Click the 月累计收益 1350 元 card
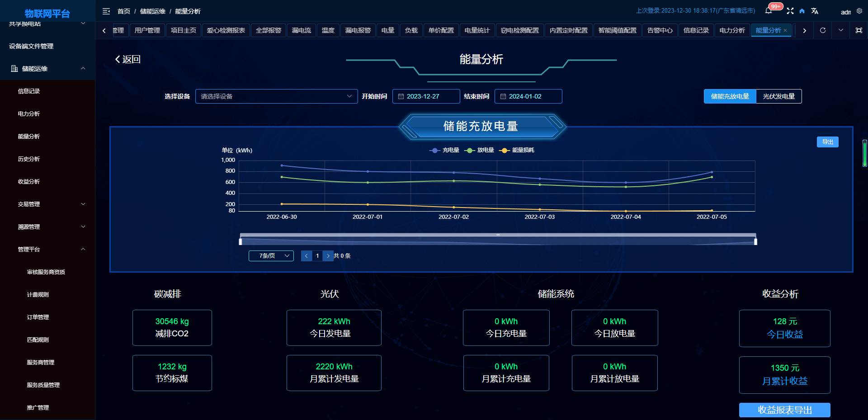The width and height of the screenshot is (868, 420). tap(785, 375)
